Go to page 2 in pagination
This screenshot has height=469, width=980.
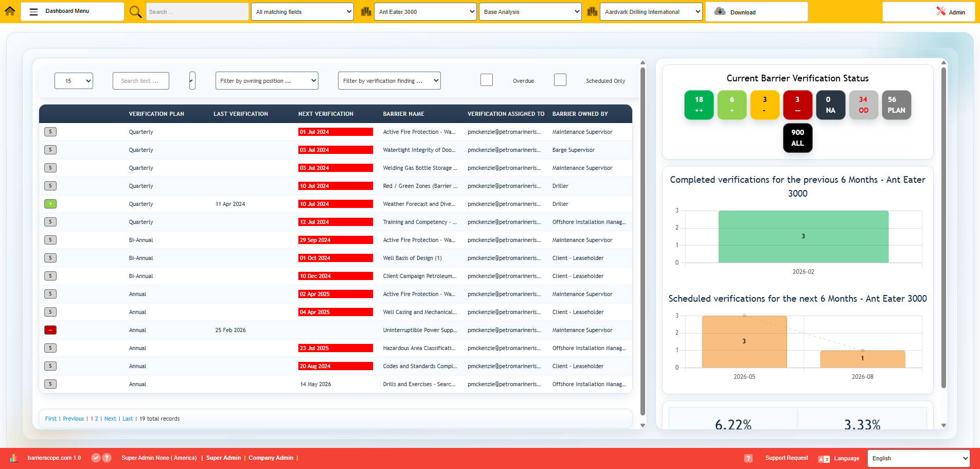click(96, 419)
